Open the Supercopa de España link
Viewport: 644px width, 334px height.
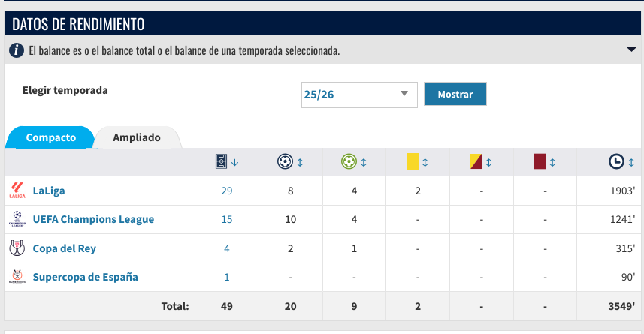pyautogui.click(x=86, y=278)
